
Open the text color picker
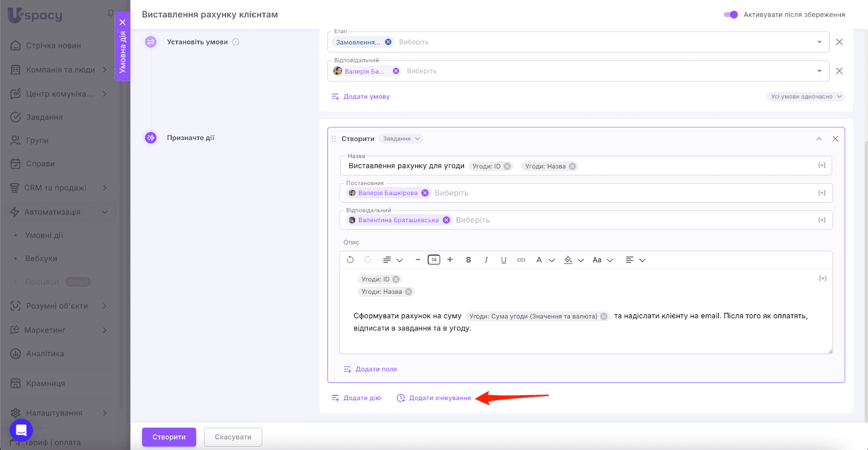pyautogui.click(x=545, y=260)
